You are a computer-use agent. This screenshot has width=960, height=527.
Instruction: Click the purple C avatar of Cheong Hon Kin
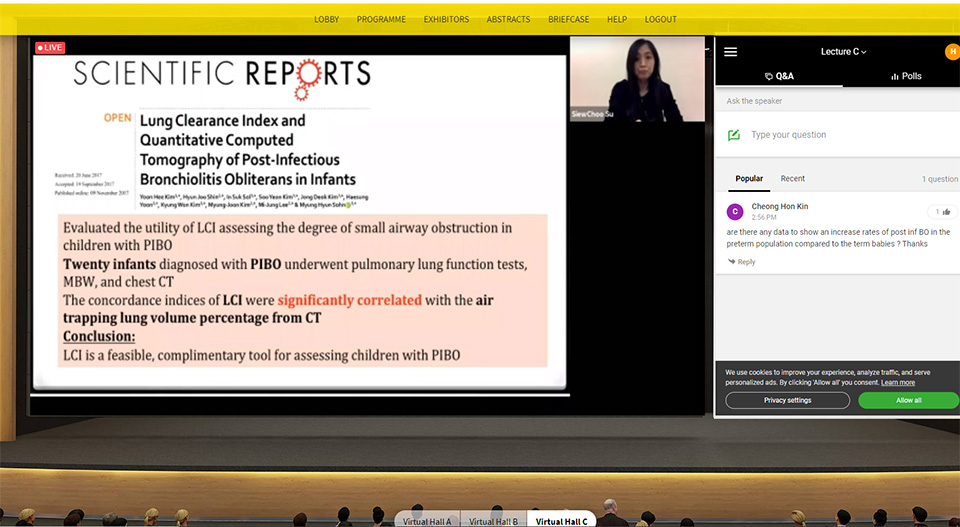735,212
